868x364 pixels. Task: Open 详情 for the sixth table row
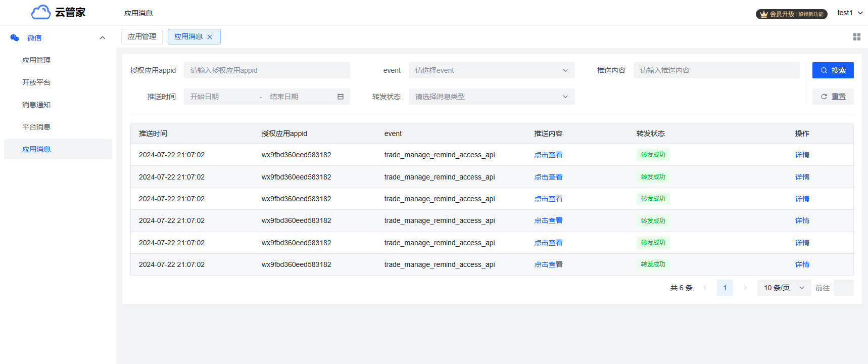point(802,264)
